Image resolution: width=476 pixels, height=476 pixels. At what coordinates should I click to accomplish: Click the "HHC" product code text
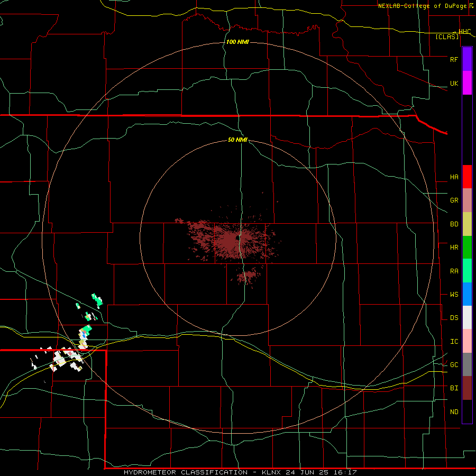click(465, 31)
